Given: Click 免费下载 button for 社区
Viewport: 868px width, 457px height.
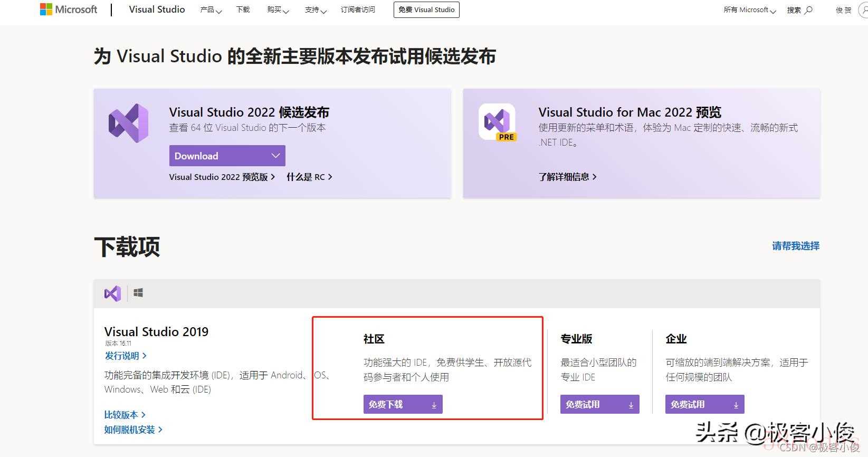Looking at the screenshot, I should tap(403, 404).
